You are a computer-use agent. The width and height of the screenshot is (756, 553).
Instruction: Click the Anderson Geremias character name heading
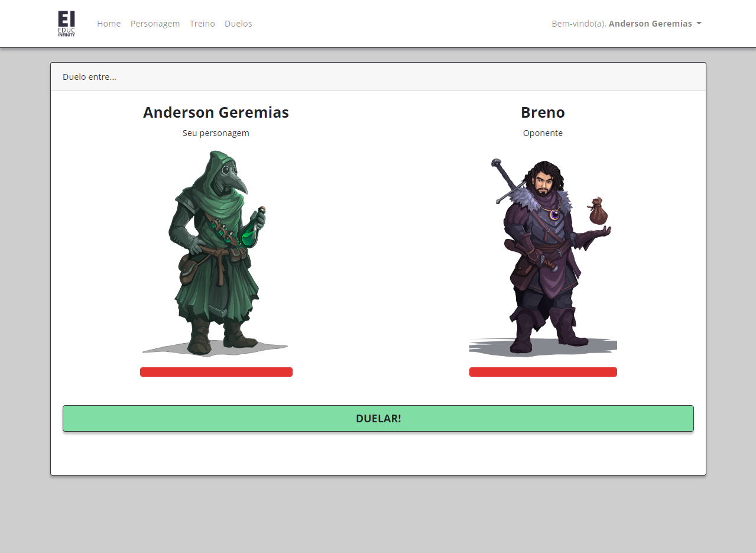pyautogui.click(x=216, y=112)
